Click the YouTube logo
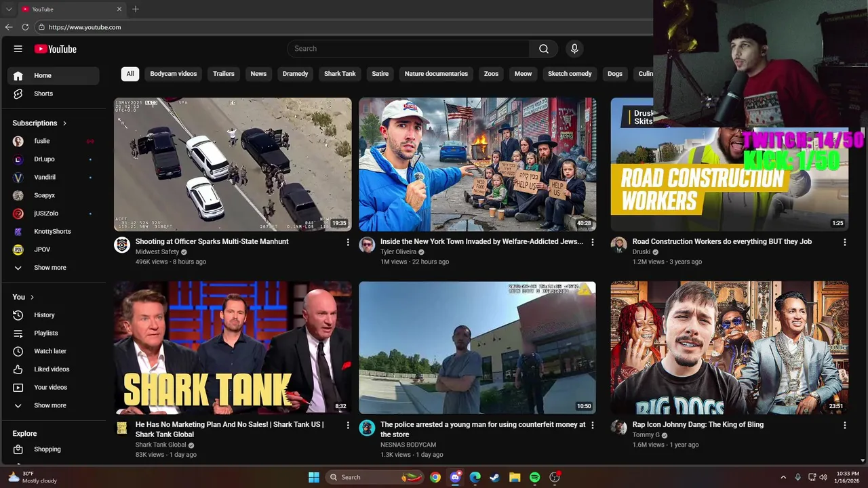This screenshot has width=868, height=488. coord(56,49)
